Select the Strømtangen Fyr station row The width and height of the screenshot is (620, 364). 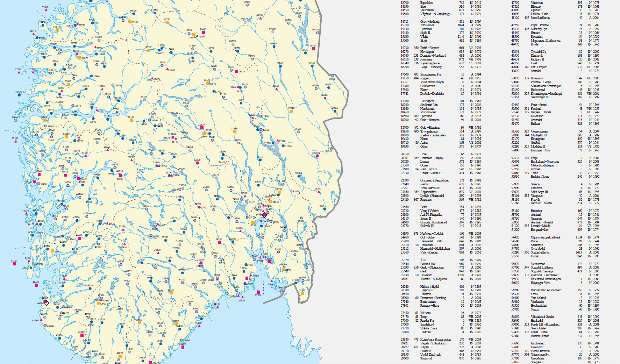click(441, 74)
